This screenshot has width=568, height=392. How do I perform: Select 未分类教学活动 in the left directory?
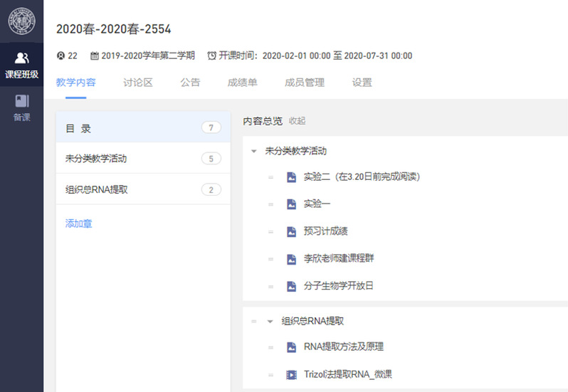click(96, 159)
